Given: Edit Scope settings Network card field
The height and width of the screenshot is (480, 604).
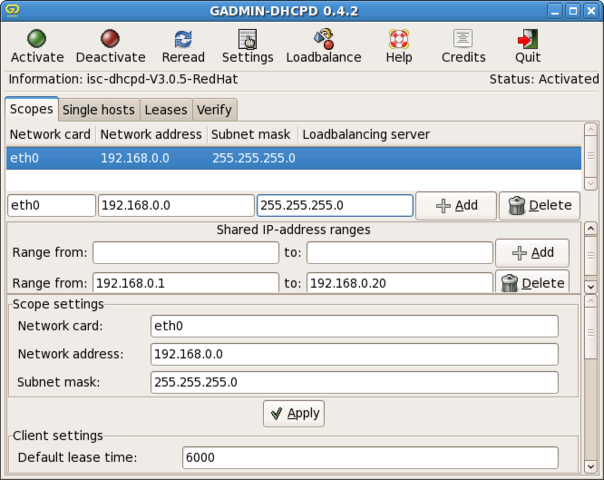Looking at the screenshot, I should [x=354, y=326].
